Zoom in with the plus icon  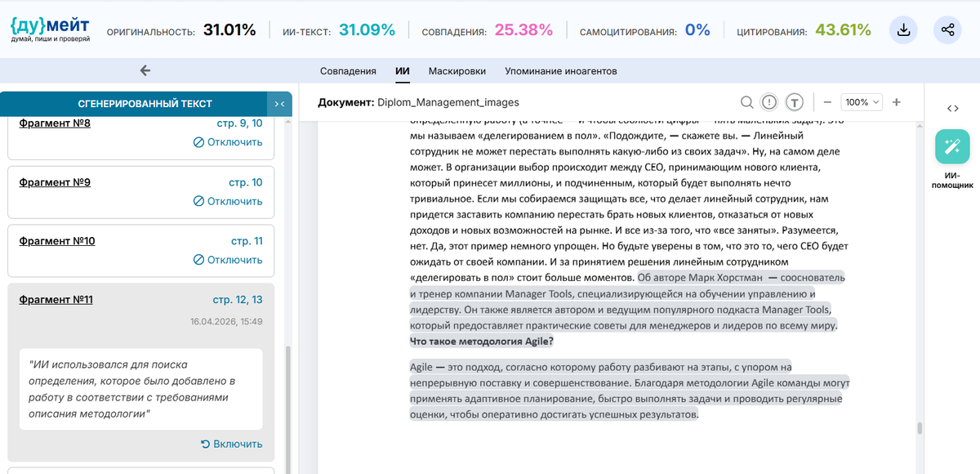pyautogui.click(x=896, y=102)
